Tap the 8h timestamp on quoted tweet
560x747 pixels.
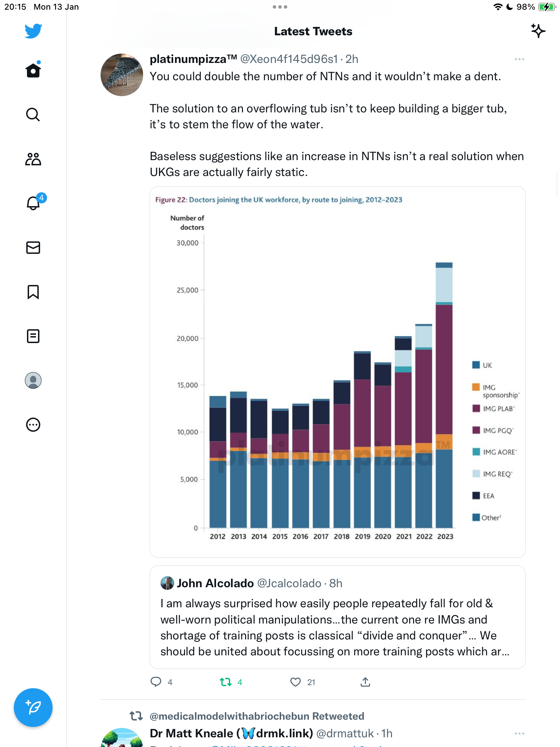tap(336, 583)
